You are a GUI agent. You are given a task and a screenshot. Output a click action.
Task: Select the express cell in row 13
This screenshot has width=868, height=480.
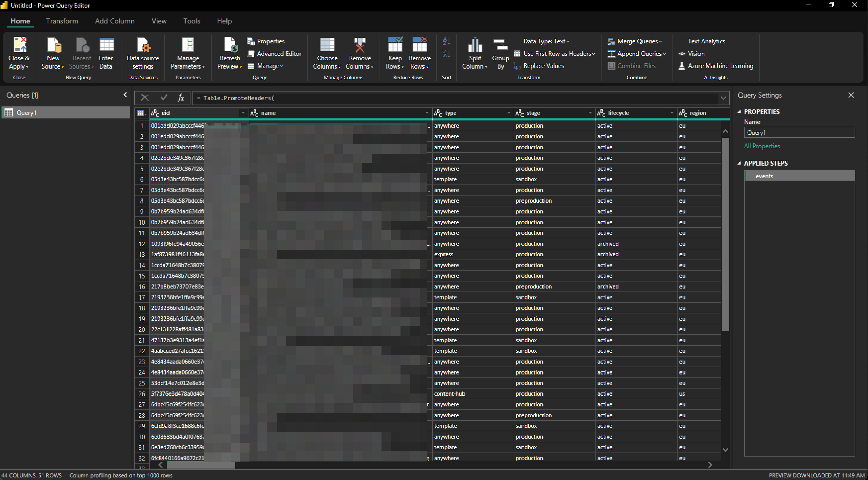coord(473,254)
